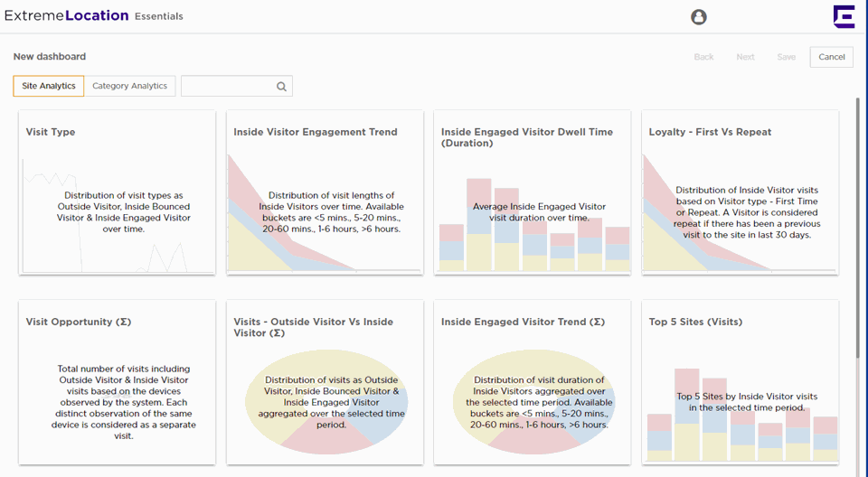Viewport: 868px width, 477px height.
Task: Choose Visits - Outside Visitor Vs Inside Visitor card
Action: (x=325, y=382)
